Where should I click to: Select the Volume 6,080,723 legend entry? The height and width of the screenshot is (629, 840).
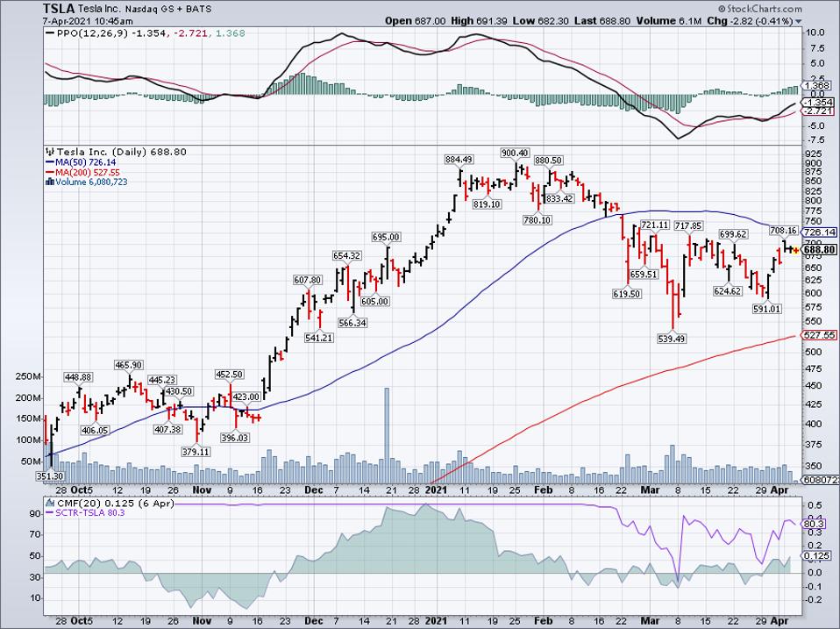[x=88, y=182]
